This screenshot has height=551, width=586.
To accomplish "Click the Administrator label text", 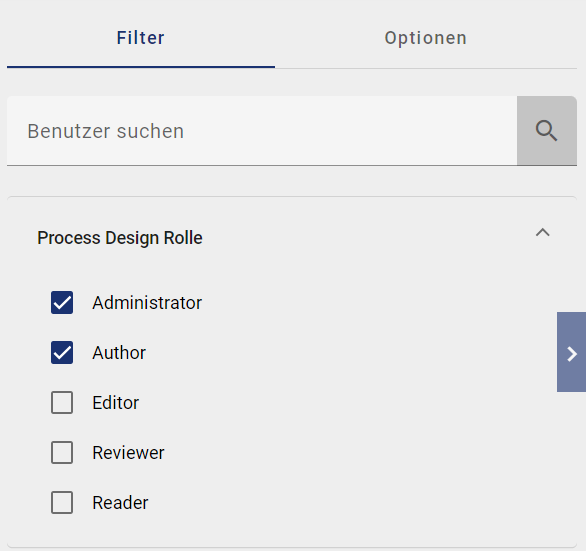I will (x=147, y=303).
